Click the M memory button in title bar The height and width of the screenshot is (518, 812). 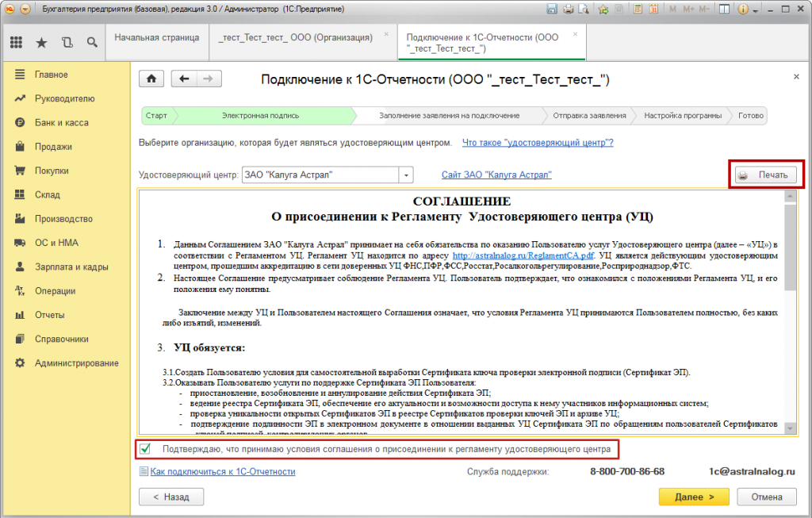(672, 9)
